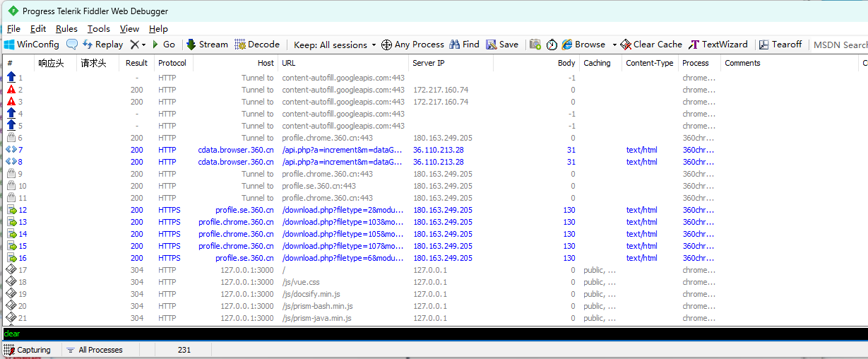868x359 pixels.
Task: Open the Help menu
Action: 158,29
